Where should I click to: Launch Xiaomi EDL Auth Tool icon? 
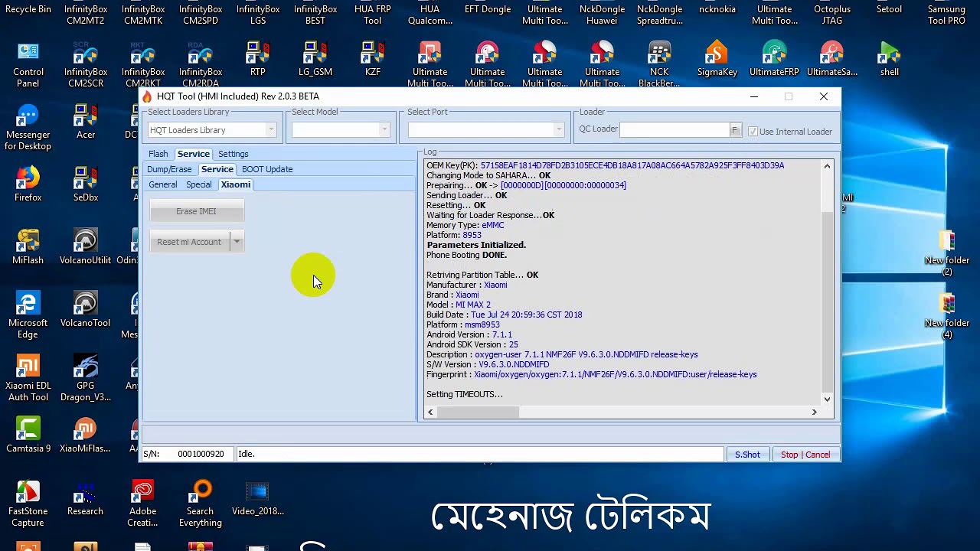pyautogui.click(x=28, y=378)
